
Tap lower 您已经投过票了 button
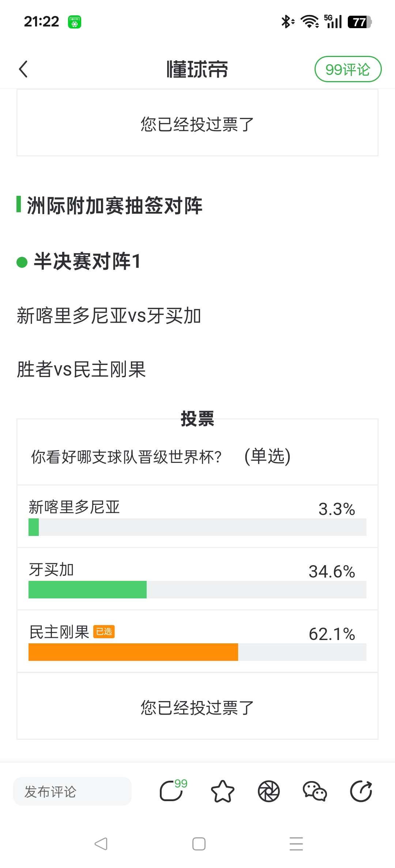click(197, 708)
